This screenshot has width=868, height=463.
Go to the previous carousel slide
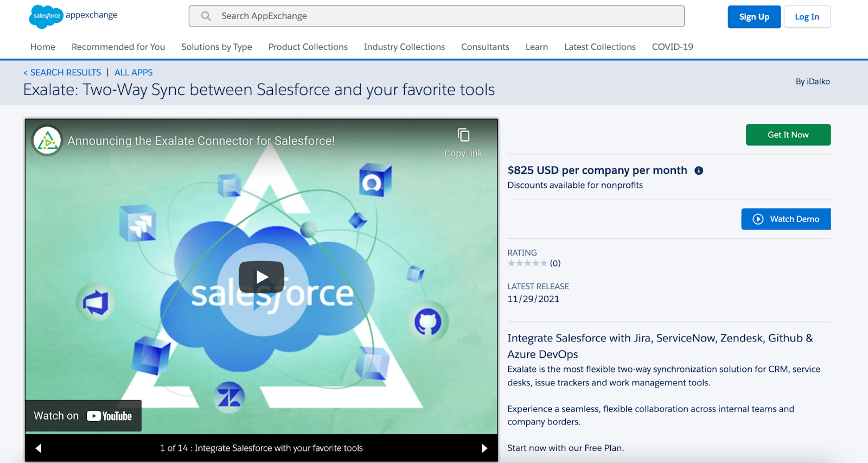coord(39,448)
